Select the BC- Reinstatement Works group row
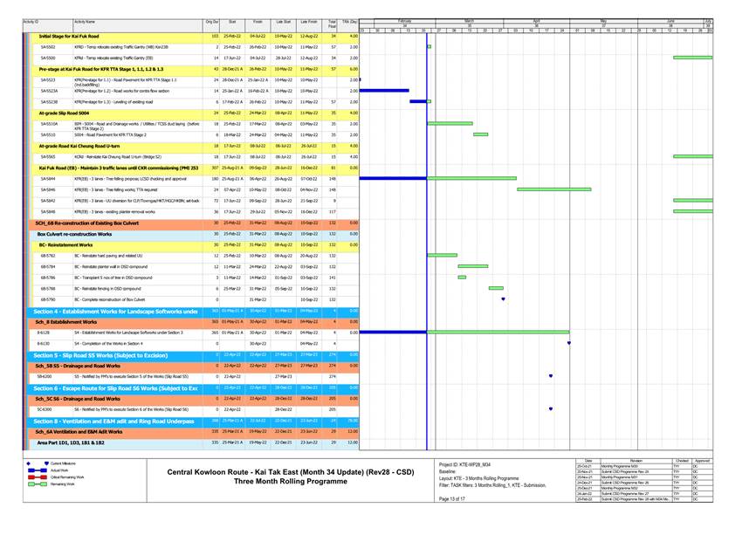 pos(115,245)
